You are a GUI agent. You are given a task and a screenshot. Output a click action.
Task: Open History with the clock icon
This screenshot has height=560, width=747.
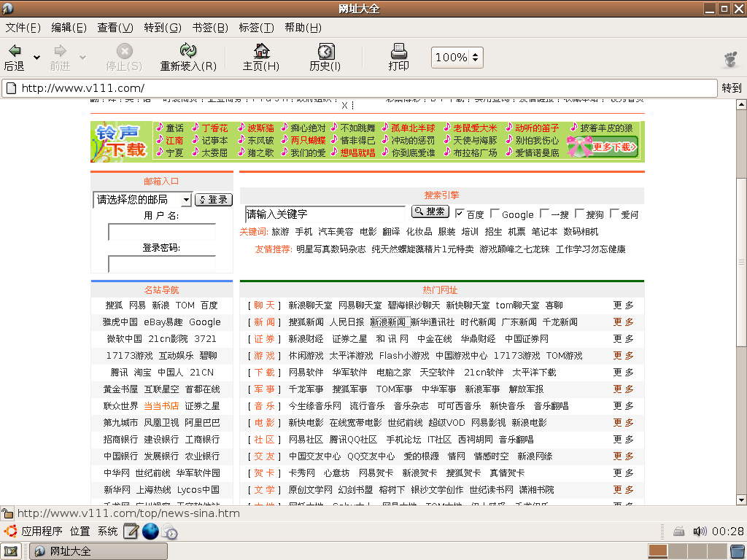pos(326,51)
